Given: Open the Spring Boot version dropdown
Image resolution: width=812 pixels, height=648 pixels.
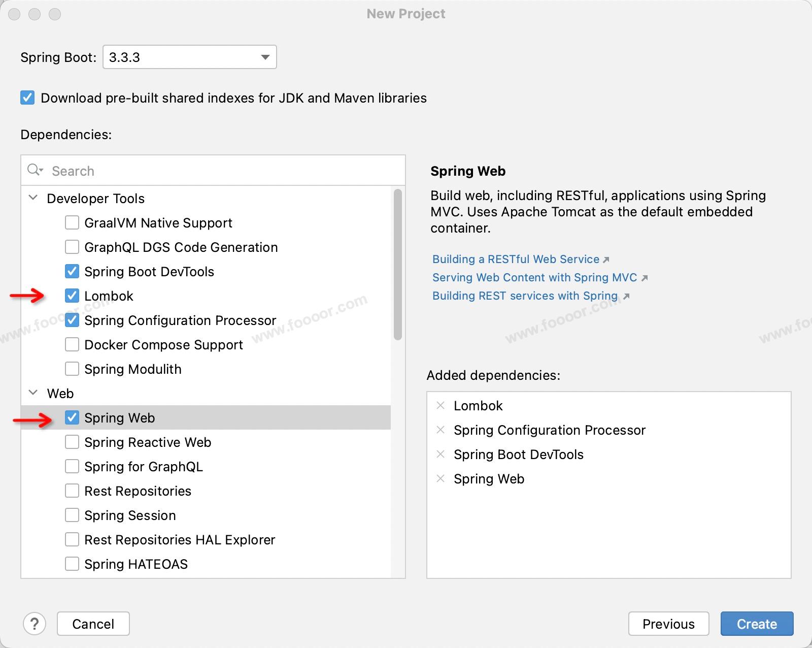Looking at the screenshot, I should coord(189,57).
